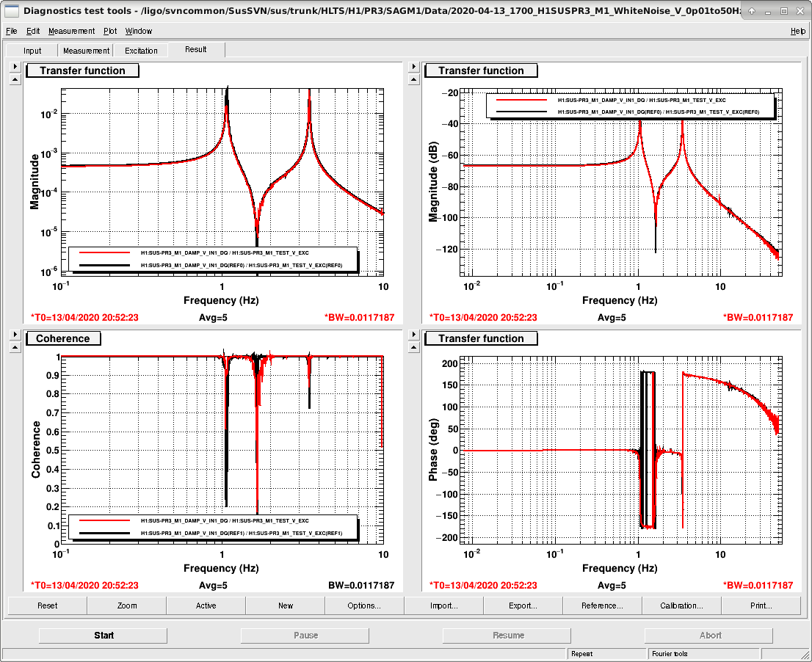Click up-arrow icon beside Coherence plot
Screen dimensions: 812x662
(x=15, y=347)
